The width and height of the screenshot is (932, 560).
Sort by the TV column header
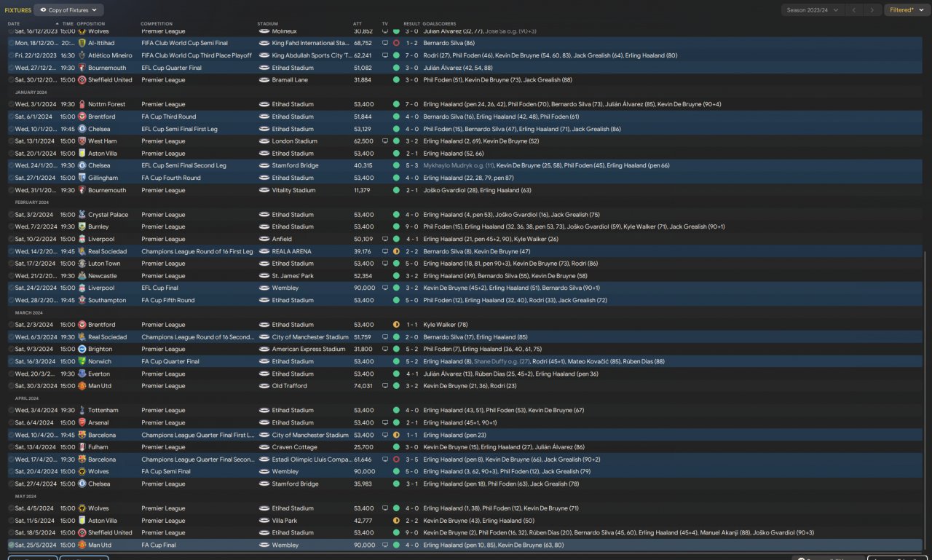pos(385,23)
